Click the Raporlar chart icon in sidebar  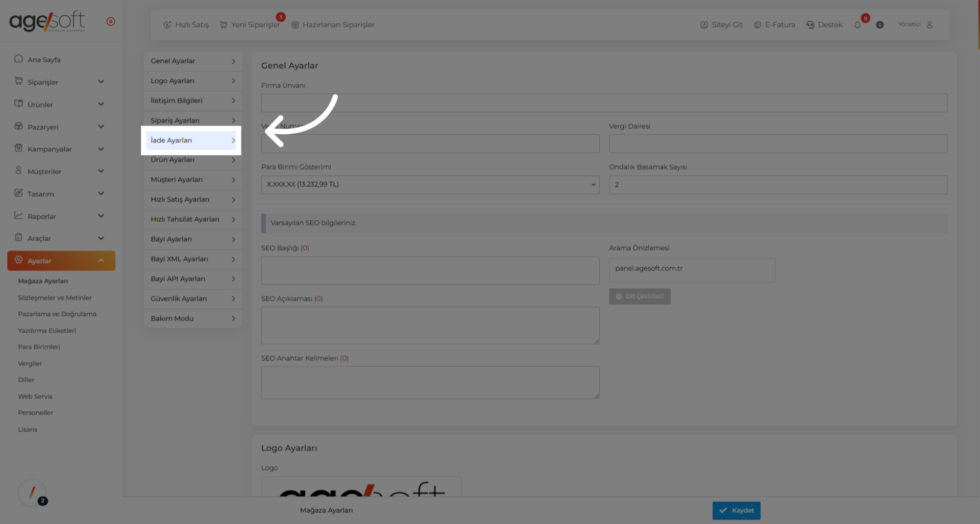click(18, 215)
